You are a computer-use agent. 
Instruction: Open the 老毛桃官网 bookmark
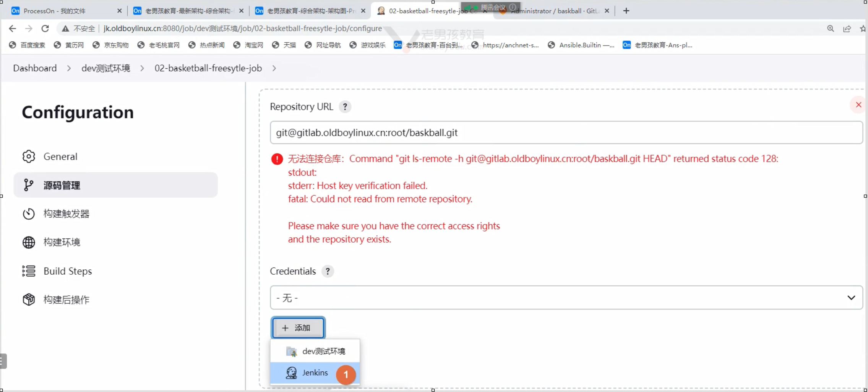[159, 45]
